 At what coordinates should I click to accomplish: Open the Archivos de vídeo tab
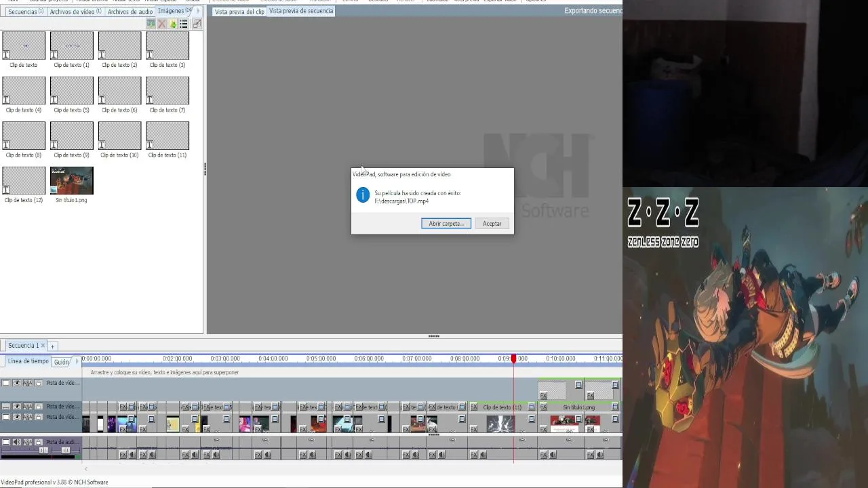pos(75,12)
